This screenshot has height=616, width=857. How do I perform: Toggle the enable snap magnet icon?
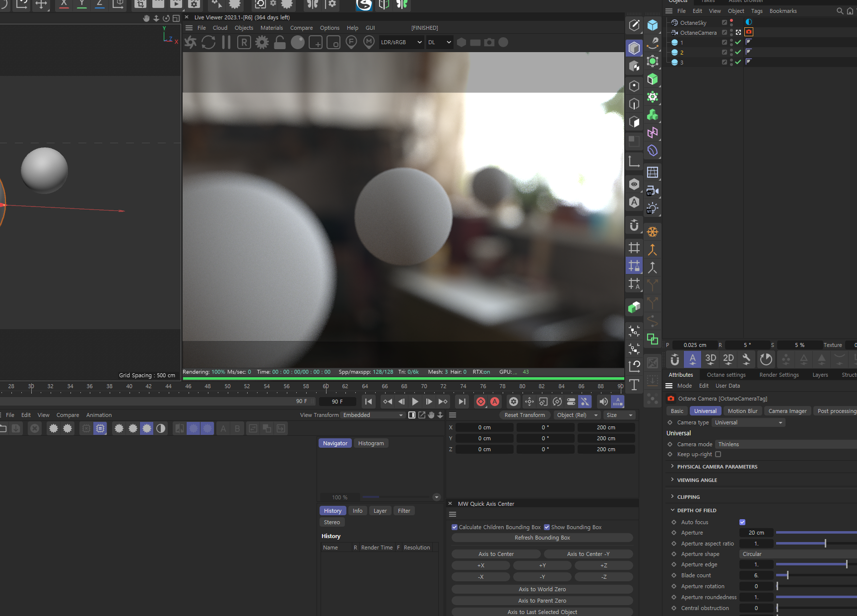[x=675, y=359]
